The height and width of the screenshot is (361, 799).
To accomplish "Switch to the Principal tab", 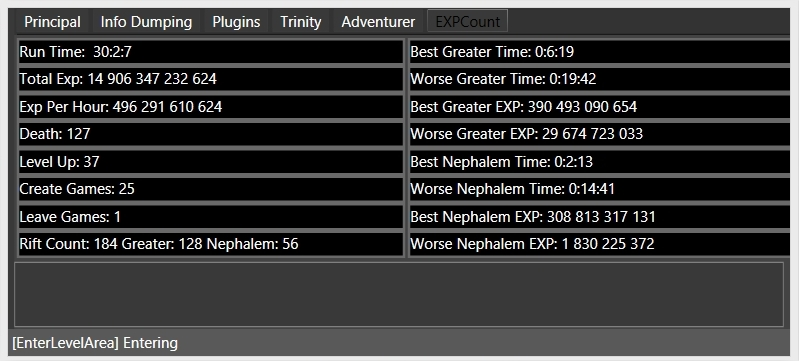I will click(x=52, y=22).
